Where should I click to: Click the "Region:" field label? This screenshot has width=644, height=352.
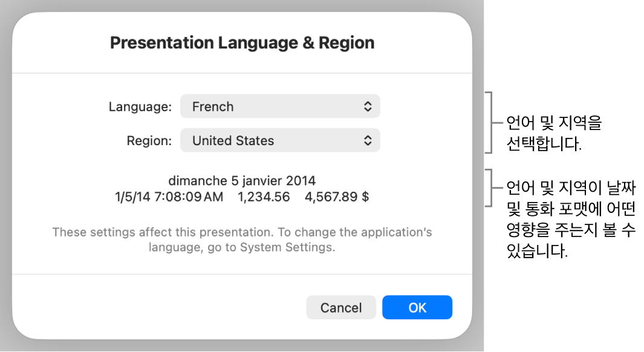149,140
